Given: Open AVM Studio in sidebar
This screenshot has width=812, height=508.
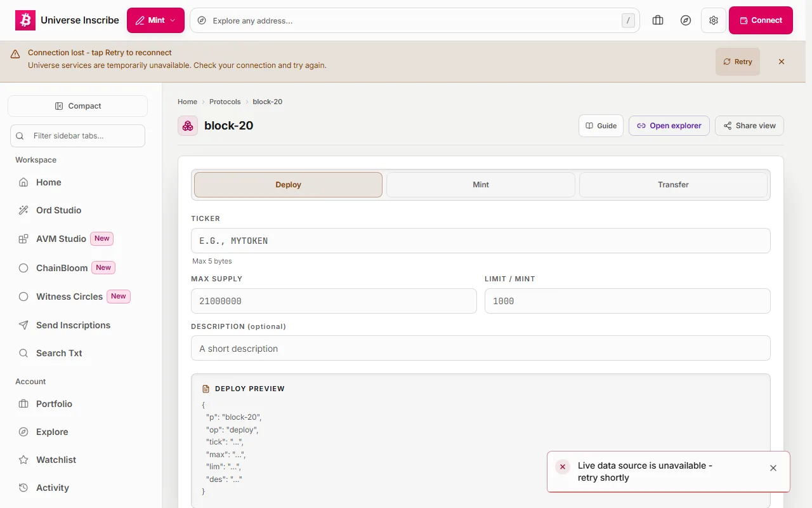Looking at the screenshot, I should tap(77, 239).
